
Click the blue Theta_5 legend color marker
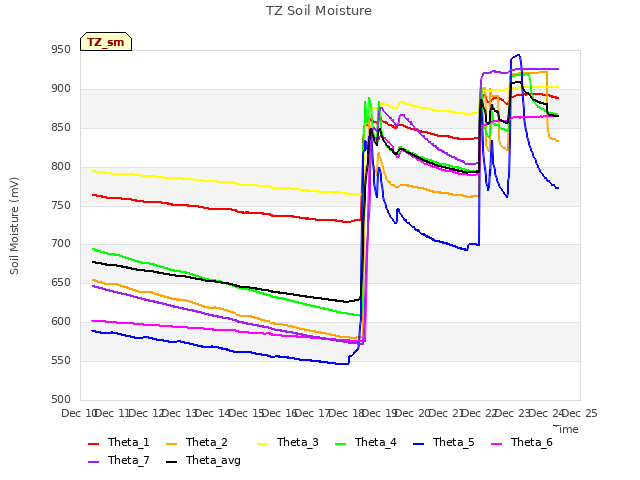coord(418,444)
